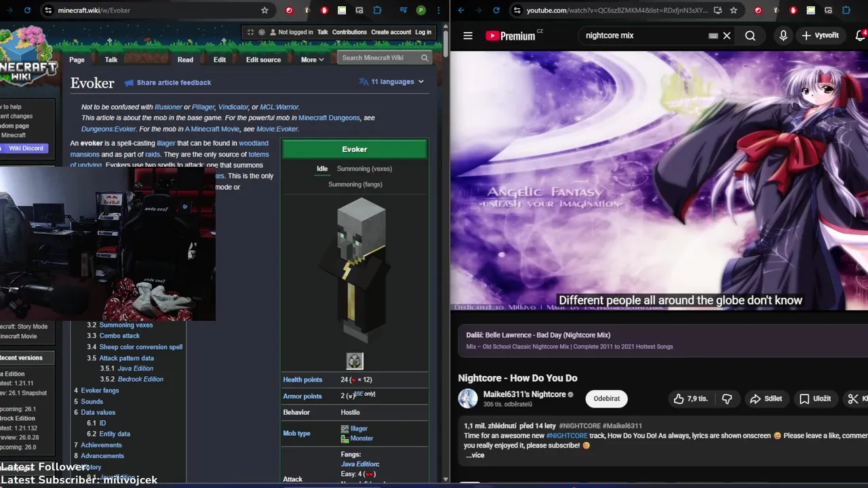The height and width of the screenshot is (488, 868).
Task: Open Maikel6311's Nightcore channel avatar
Action: pos(468,399)
